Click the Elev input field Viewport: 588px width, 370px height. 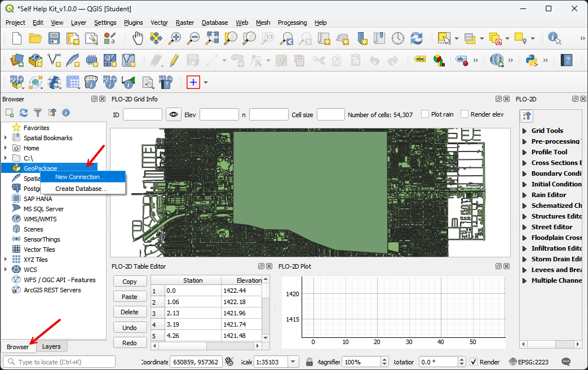pyautogui.click(x=219, y=115)
